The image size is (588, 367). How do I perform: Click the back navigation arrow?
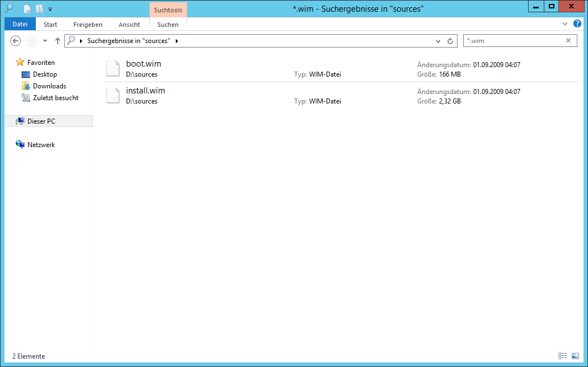tap(16, 41)
